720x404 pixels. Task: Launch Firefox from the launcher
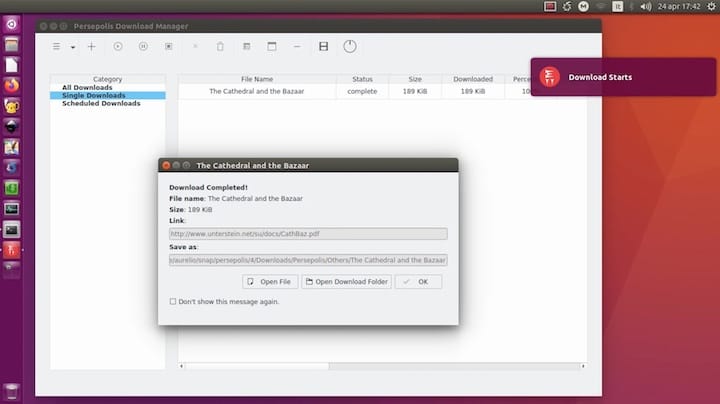click(x=11, y=85)
